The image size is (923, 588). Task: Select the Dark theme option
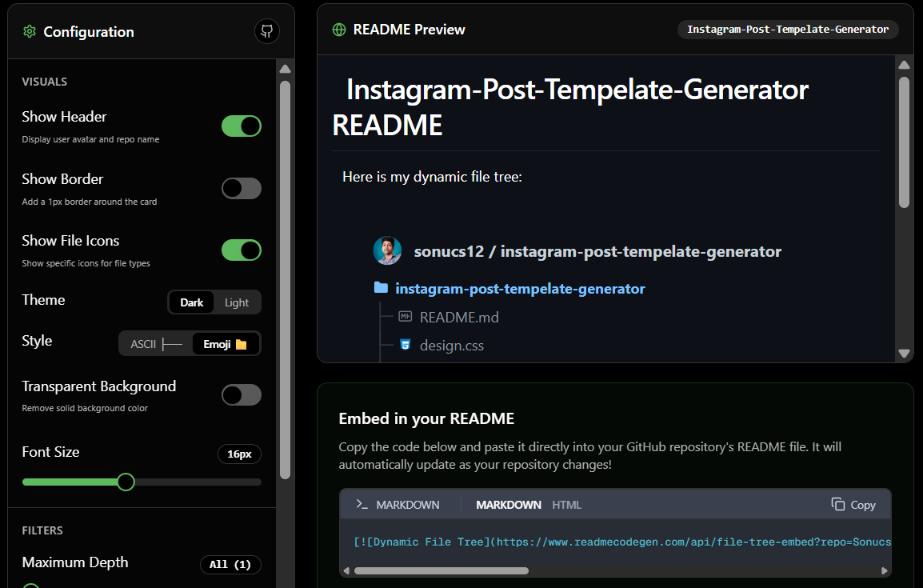tap(191, 302)
